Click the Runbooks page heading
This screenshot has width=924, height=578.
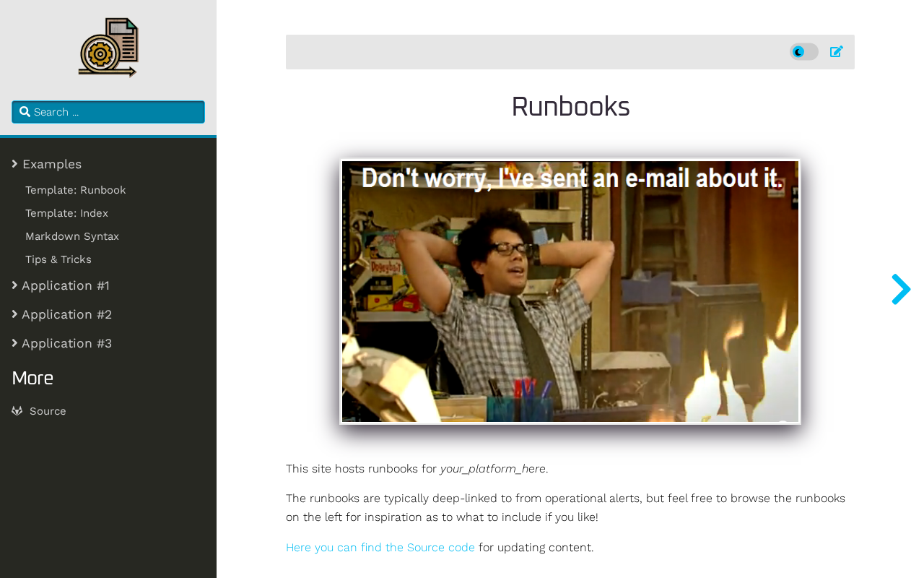(x=570, y=107)
